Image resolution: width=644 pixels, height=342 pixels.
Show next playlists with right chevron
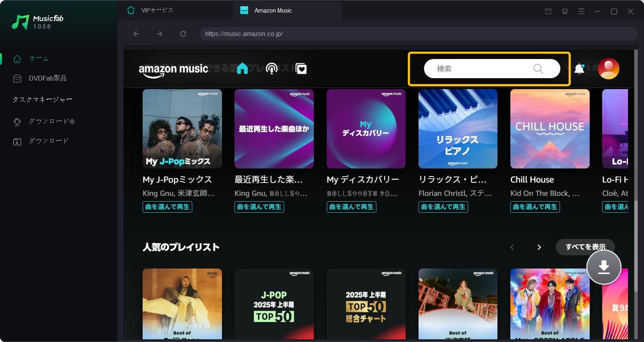[539, 247]
